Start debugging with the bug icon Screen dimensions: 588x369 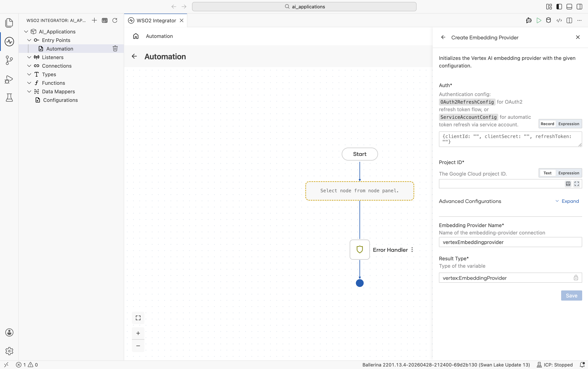tap(549, 20)
